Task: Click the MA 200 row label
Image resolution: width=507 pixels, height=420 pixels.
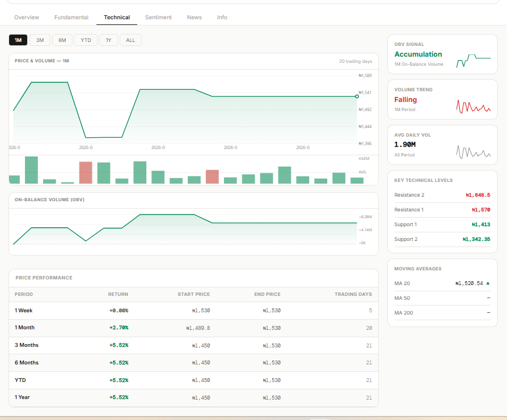Action: pos(404,313)
